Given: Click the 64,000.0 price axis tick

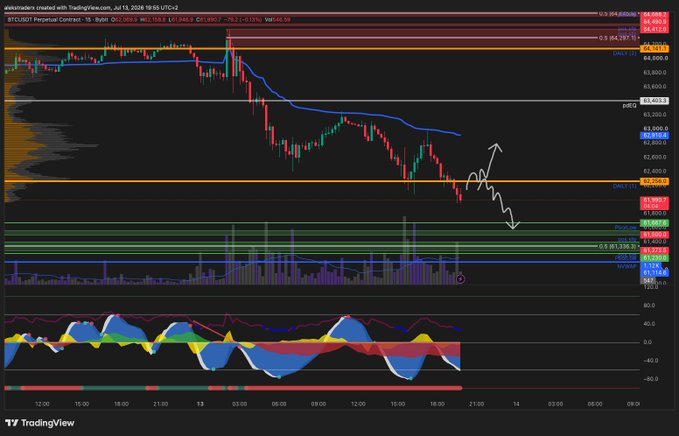Looking at the screenshot, I should pyautogui.click(x=654, y=58).
